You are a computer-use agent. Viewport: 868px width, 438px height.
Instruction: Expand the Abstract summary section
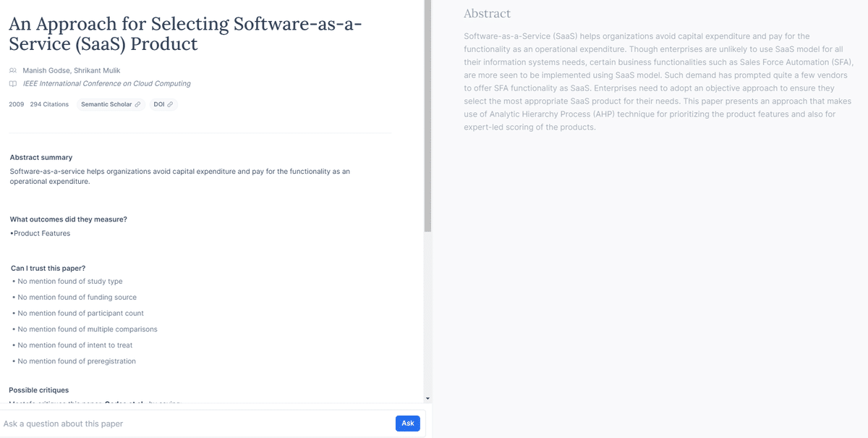pos(40,157)
